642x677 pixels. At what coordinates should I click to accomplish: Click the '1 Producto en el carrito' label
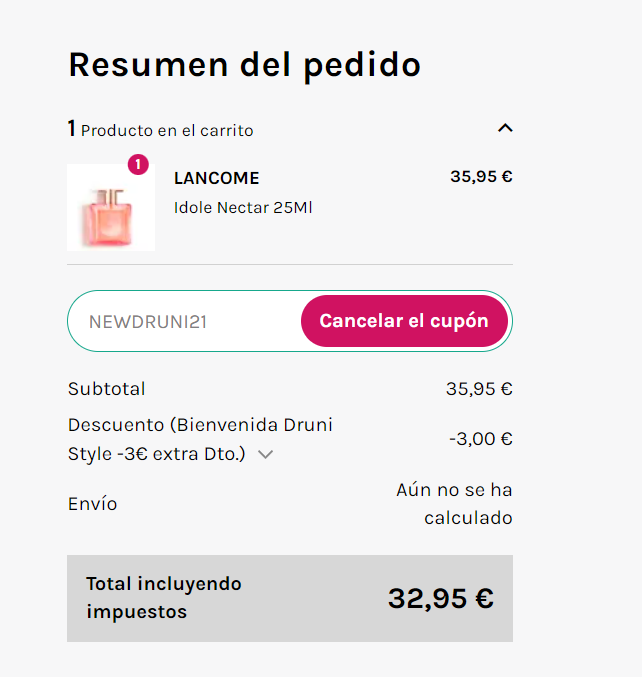pyautogui.click(x=160, y=130)
